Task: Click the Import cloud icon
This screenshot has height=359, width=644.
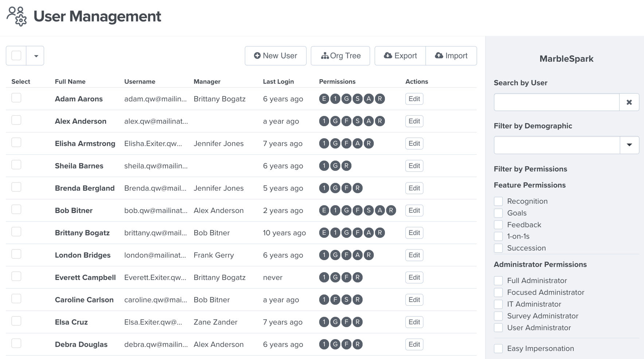Action: 438,55
